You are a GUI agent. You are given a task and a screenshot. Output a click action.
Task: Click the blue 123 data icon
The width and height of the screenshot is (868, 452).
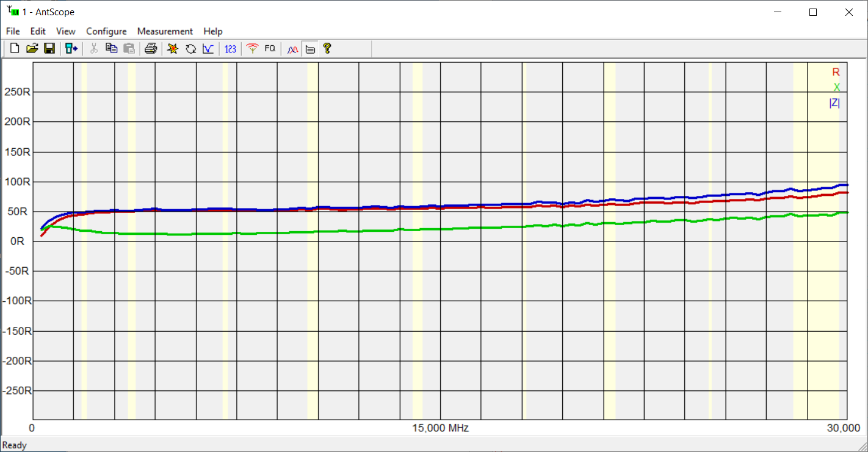(230, 49)
